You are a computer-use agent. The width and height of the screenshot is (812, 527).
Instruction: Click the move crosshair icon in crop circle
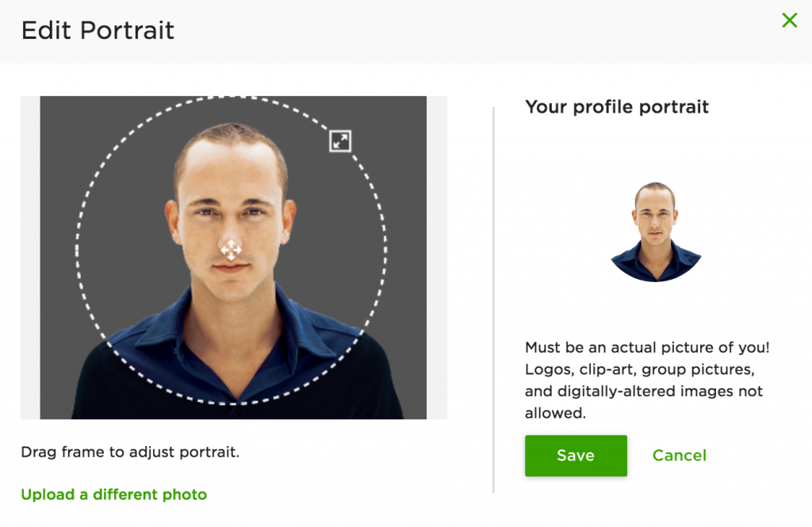click(231, 250)
